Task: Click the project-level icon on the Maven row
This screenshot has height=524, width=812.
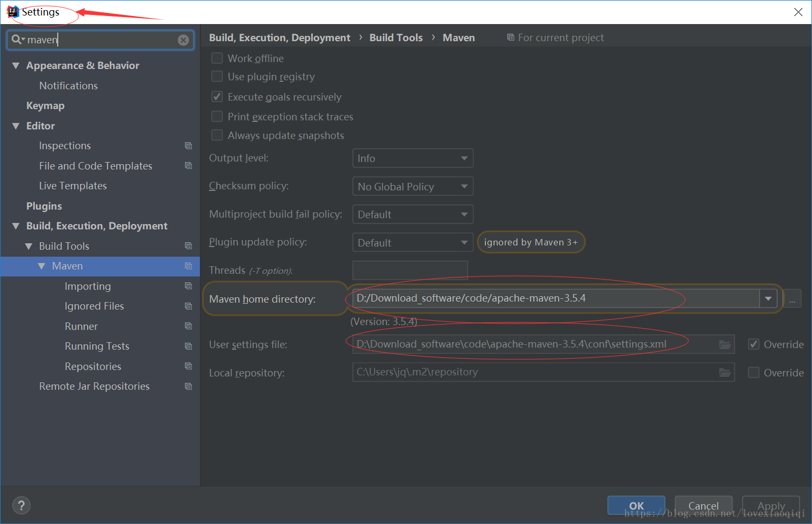Action: tap(188, 266)
